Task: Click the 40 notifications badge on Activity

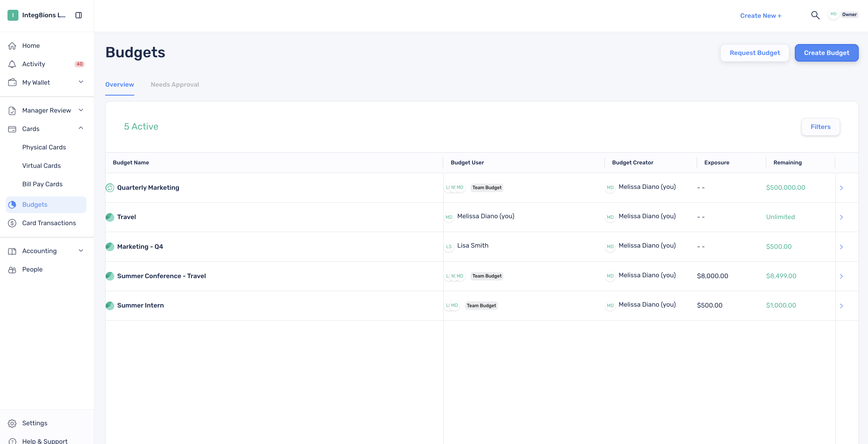Action: tap(80, 64)
